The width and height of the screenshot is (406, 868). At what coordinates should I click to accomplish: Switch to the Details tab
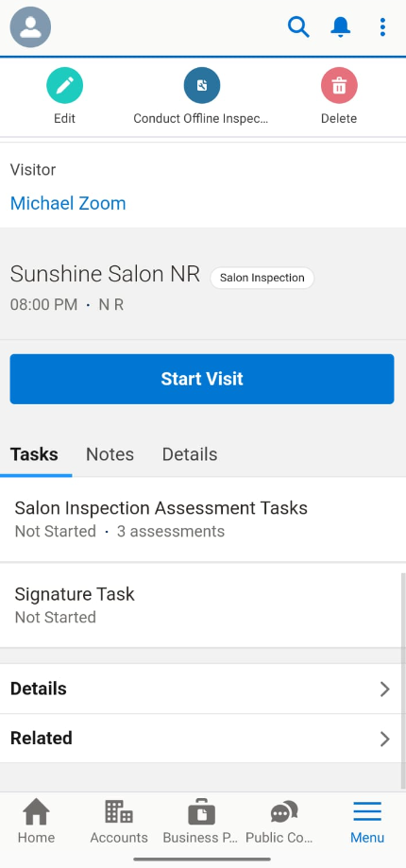click(x=190, y=454)
